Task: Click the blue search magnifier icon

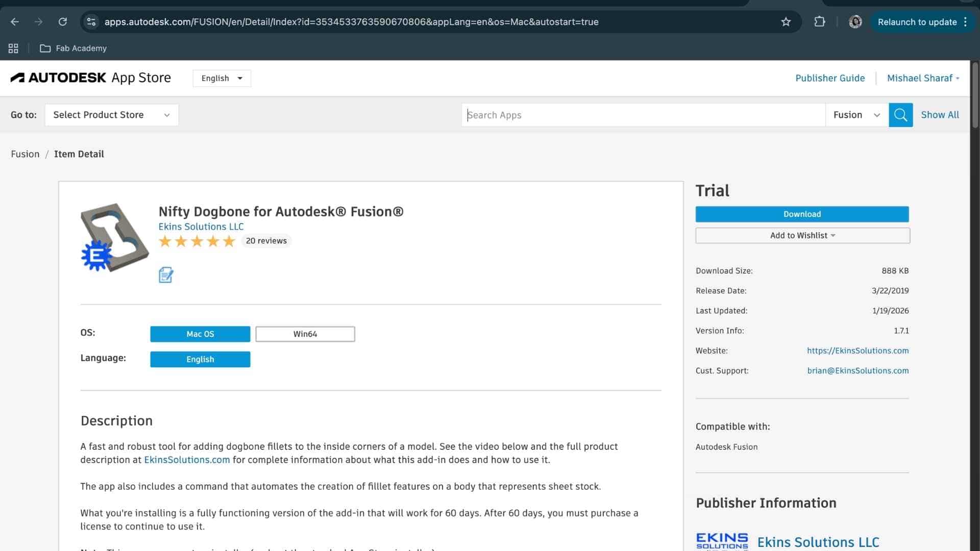Action: tap(900, 115)
